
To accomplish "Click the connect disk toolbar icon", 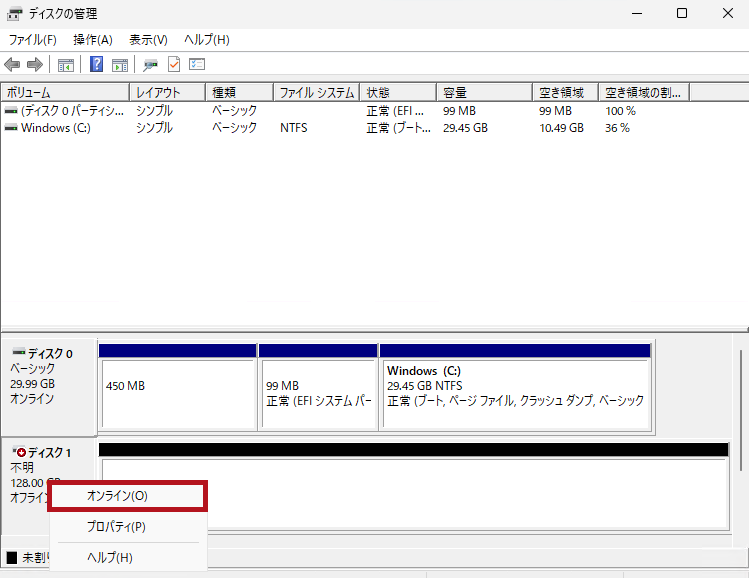I will click(x=151, y=65).
